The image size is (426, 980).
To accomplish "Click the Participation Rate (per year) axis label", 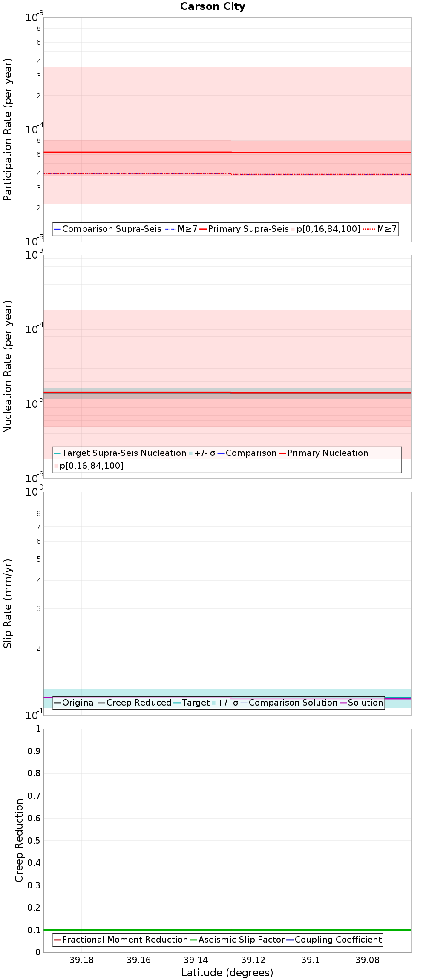I will coord(8,130).
